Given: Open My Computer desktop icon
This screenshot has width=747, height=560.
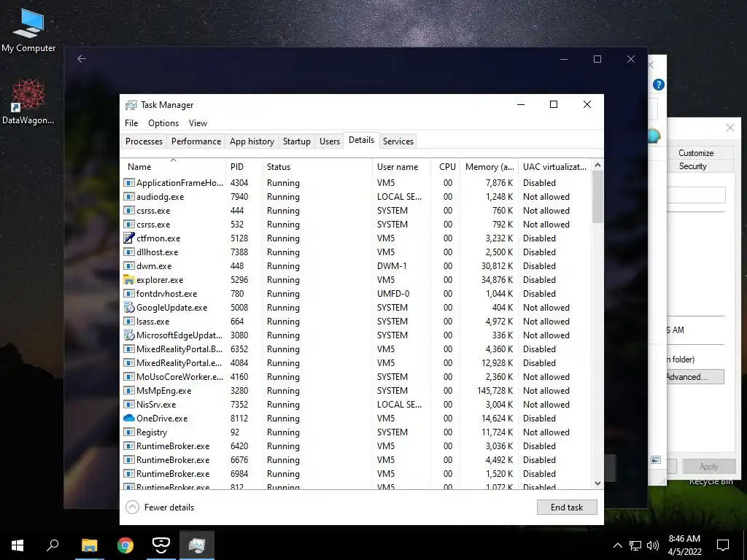Looking at the screenshot, I should [28, 29].
